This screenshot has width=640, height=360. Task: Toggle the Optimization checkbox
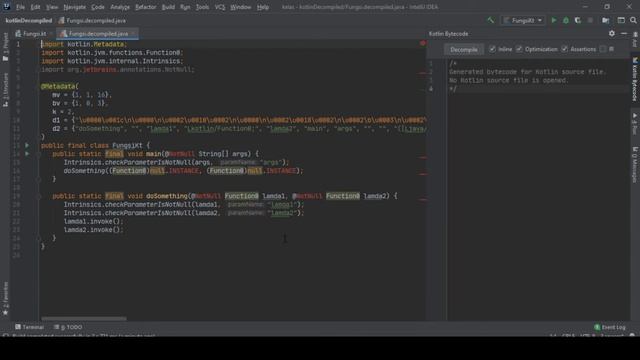click(x=519, y=49)
